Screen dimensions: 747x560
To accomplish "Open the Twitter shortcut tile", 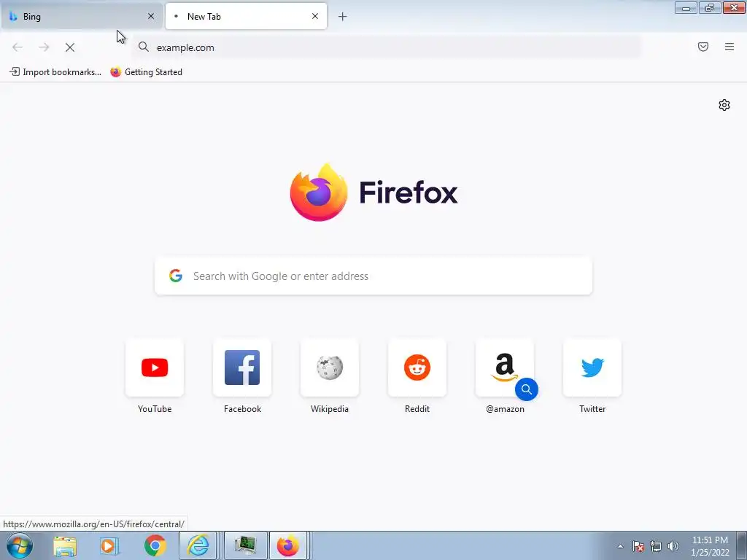I will pos(592,367).
